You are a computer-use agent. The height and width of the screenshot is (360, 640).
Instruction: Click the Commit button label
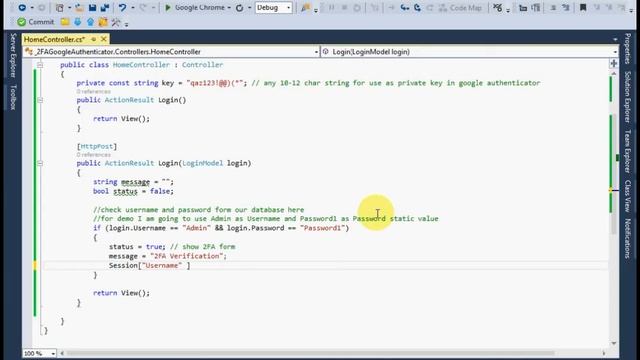point(41,22)
